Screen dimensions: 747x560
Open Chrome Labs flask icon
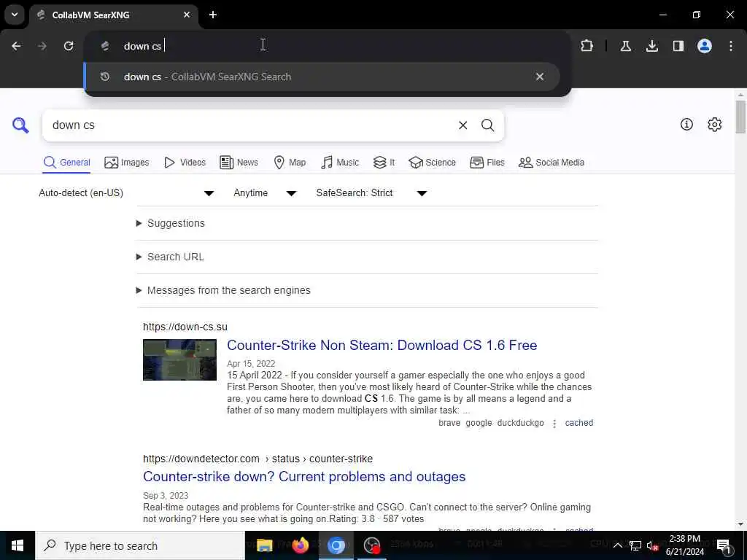click(x=625, y=46)
